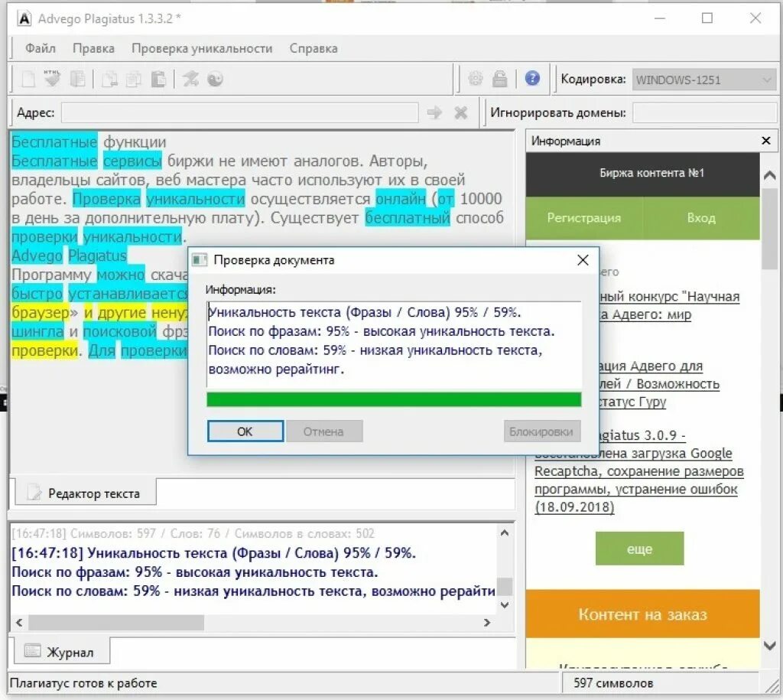783x700 pixels.
Task: Click the info panel scroll-up arrow
Action: point(769,175)
